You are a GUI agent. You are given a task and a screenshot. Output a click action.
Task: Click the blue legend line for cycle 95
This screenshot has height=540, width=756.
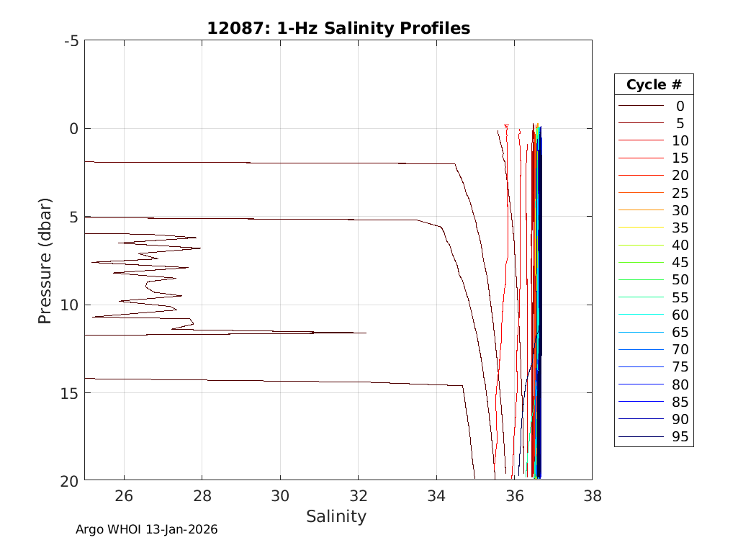click(x=640, y=437)
